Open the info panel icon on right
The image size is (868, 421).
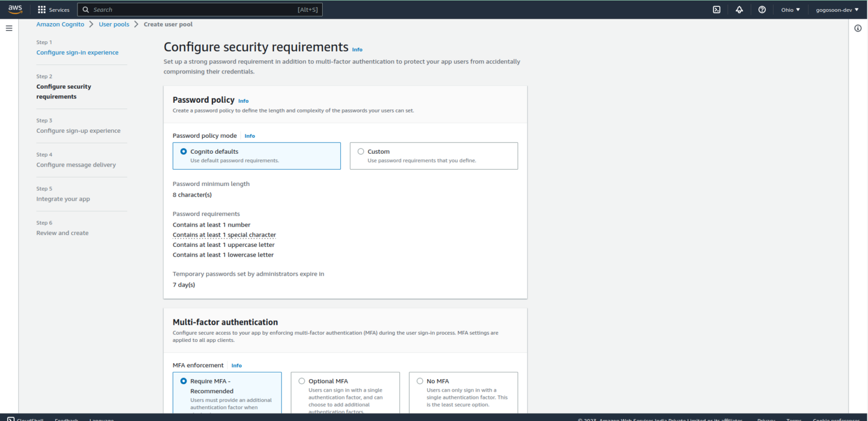[x=858, y=28]
